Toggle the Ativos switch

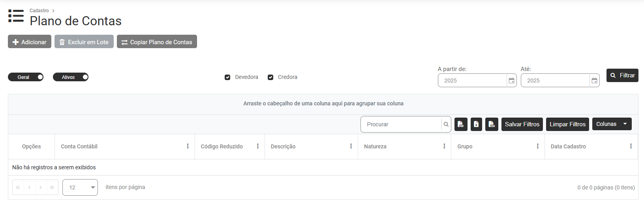click(71, 77)
